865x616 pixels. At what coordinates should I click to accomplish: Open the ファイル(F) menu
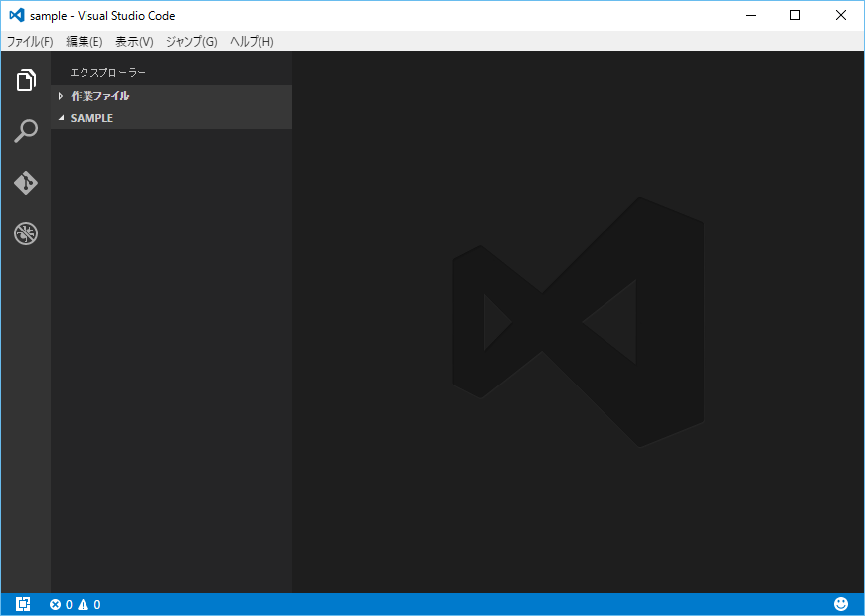tap(30, 42)
